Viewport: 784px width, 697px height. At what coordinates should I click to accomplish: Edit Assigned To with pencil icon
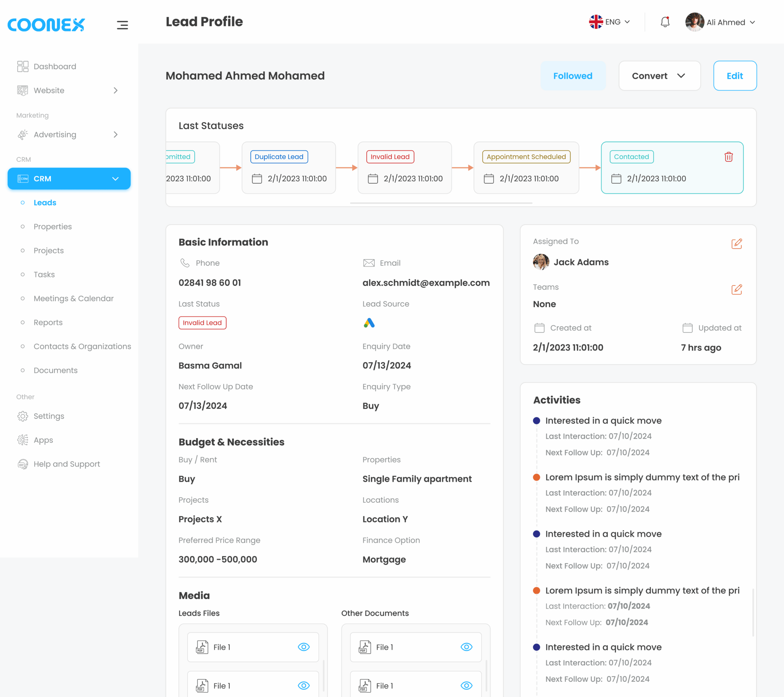point(737,243)
